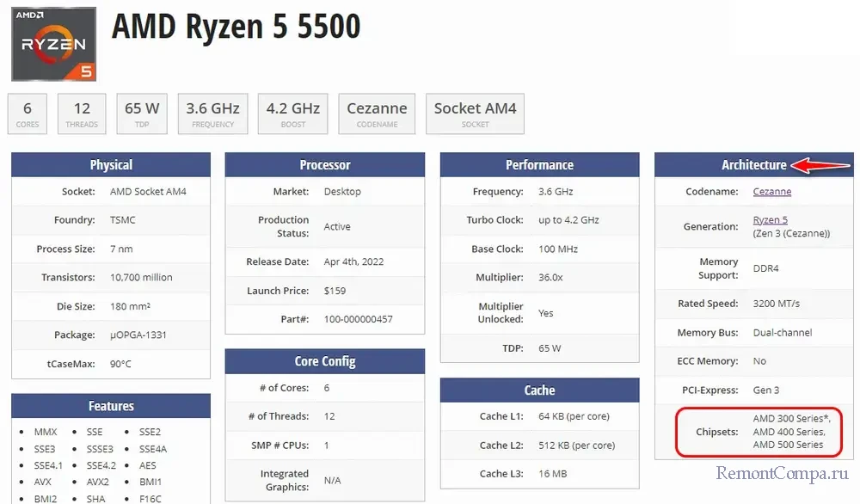Select the Core Config section header
This screenshot has height=504, width=860.
point(324,361)
